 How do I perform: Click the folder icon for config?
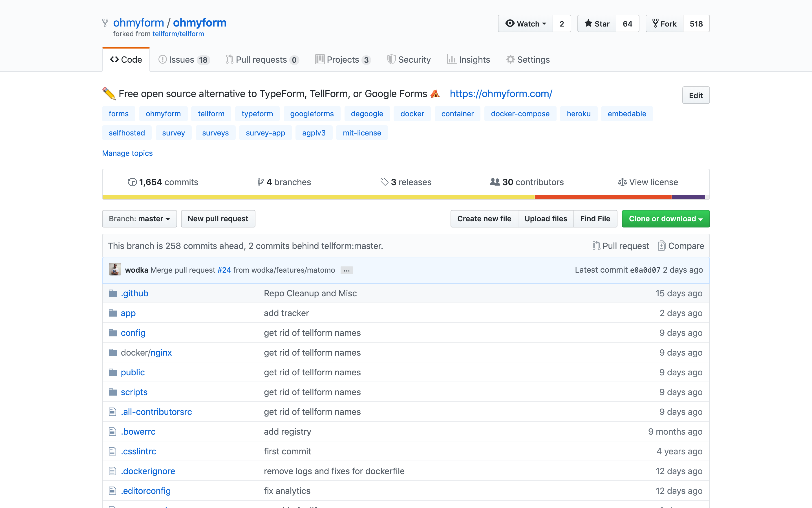click(113, 333)
